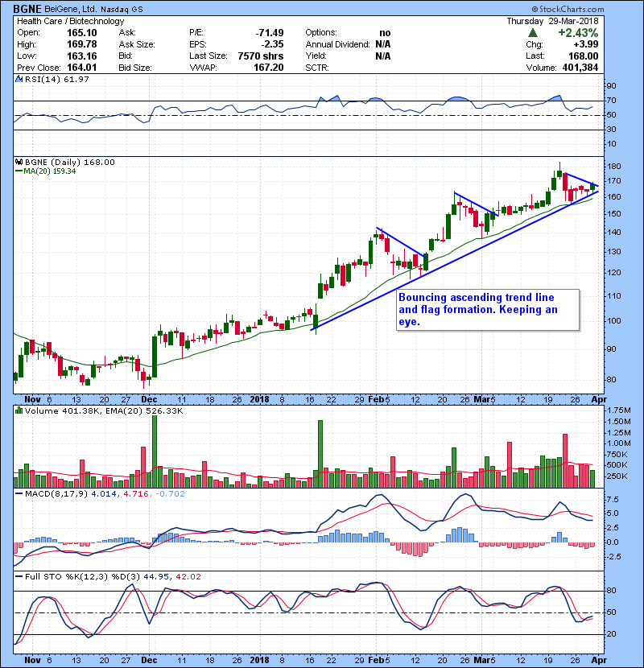Click the Last price '168.00' in the header
The height and width of the screenshot is (668, 644).
(x=583, y=56)
